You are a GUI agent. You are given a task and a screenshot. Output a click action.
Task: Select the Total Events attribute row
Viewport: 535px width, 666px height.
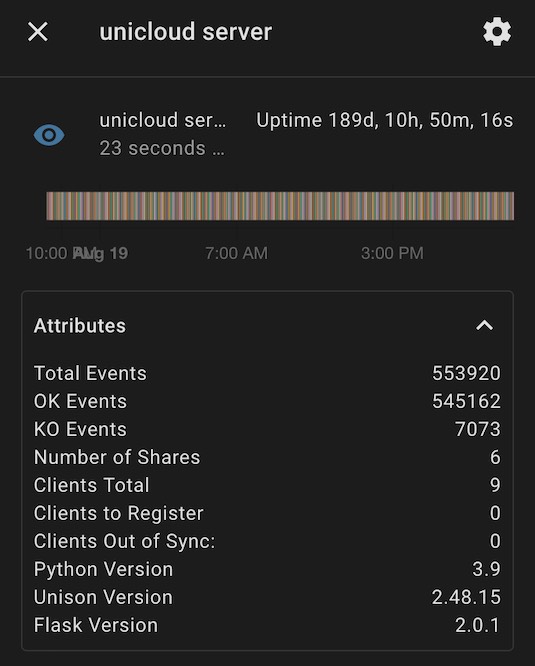[268, 373]
